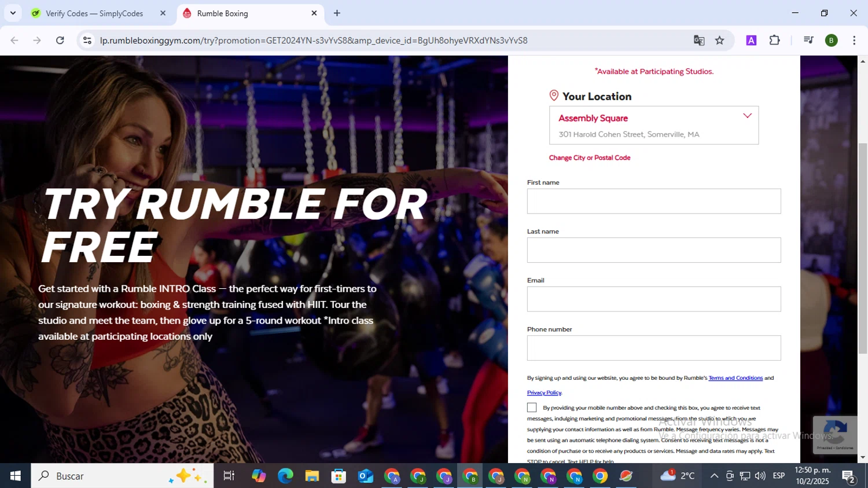The width and height of the screenshot is (868, 488).
Task: Close the Rumble Boxing tab
Action: click(x=314, y=13)
